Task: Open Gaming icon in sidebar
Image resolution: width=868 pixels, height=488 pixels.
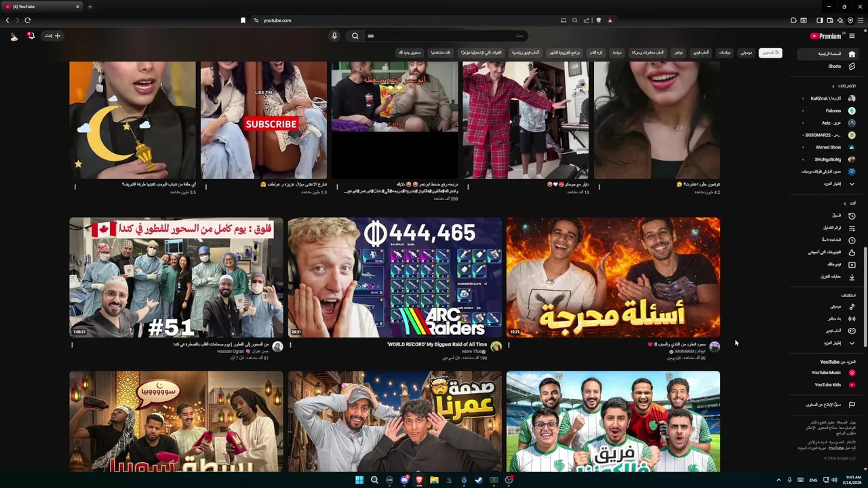Action: point(852,331)
